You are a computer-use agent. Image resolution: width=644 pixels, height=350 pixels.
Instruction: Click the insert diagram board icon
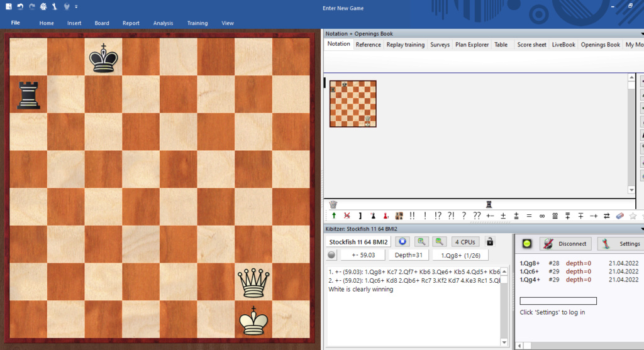pos(399,216)
